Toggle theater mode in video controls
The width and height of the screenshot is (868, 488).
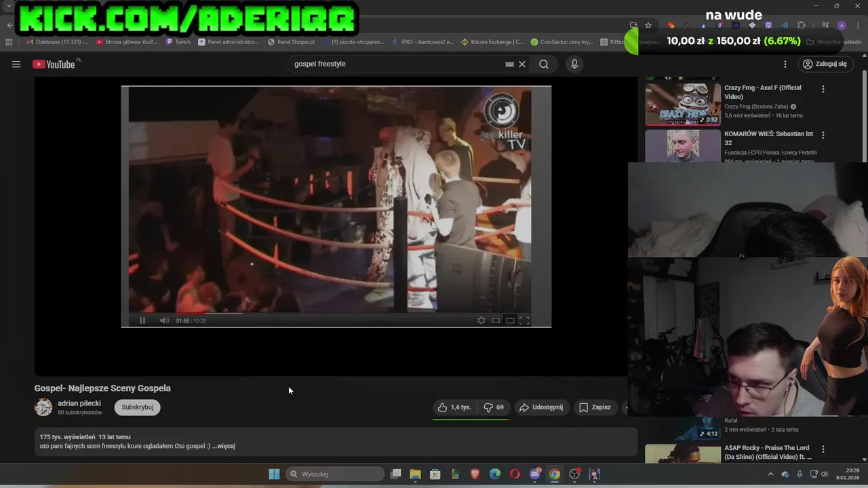(510, 321)
